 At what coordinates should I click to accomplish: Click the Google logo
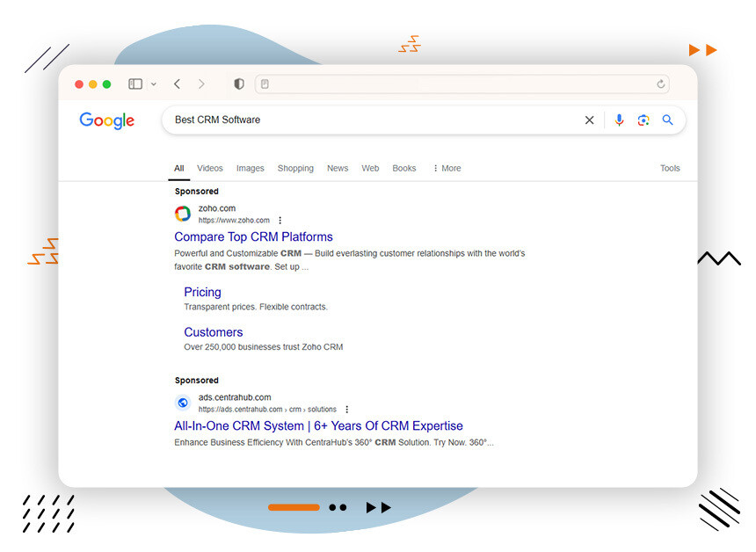point(106,121)
